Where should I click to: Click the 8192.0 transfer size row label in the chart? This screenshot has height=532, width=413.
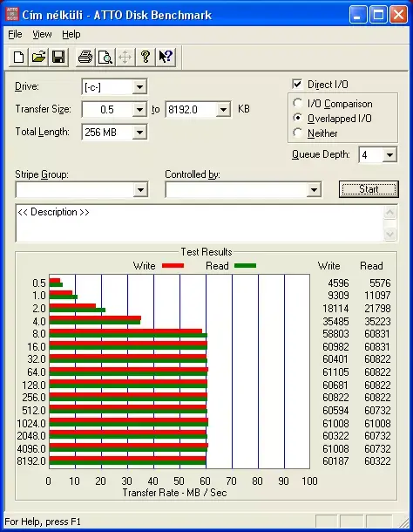pos(31,461)
